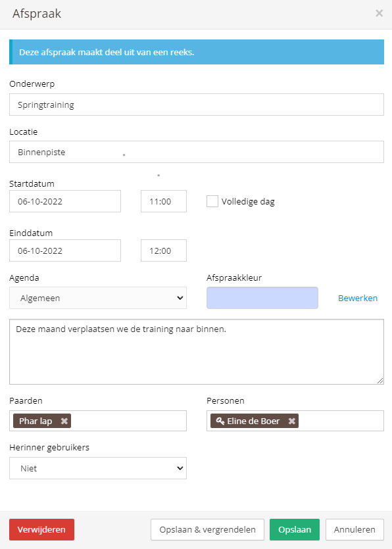Click the Eline de Boer tag name
The height and width of the screenshot is (549, 392).
[253, 421]
